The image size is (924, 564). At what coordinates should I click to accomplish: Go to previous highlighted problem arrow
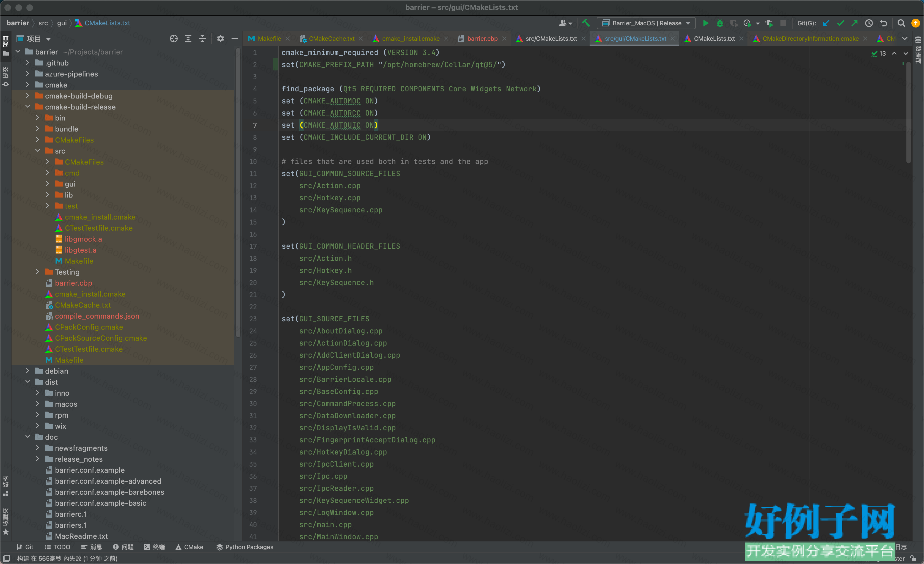(894, 54)
